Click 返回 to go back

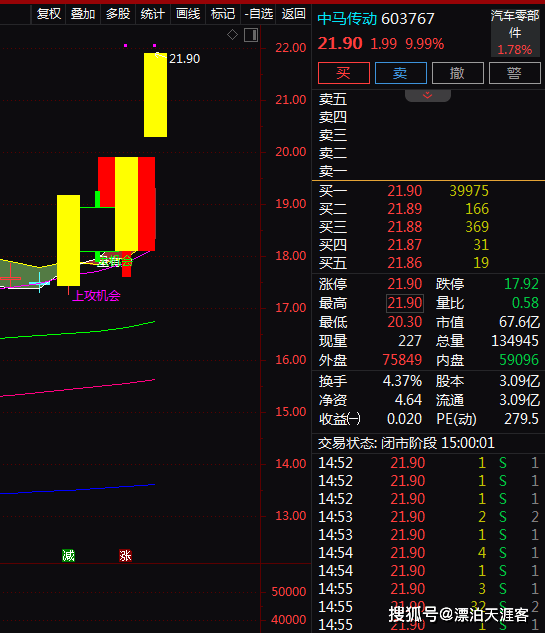293,14
